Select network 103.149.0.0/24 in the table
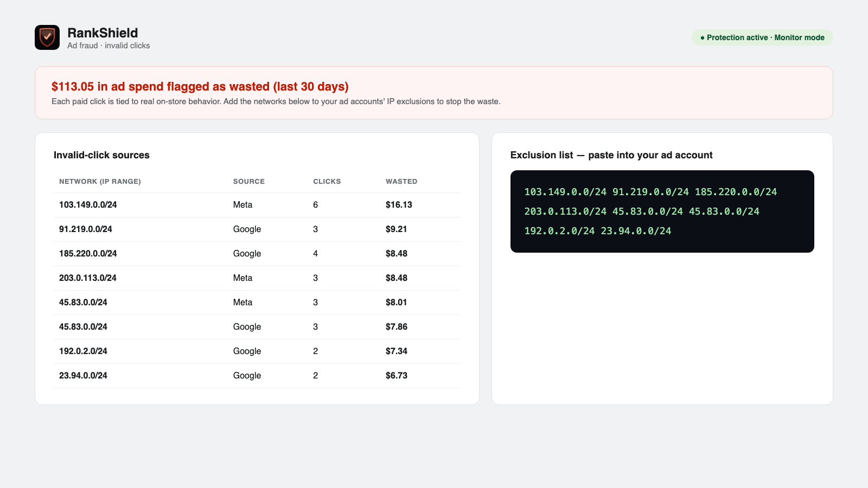This screenshot has height=488, width=868. tap(88, 205)
